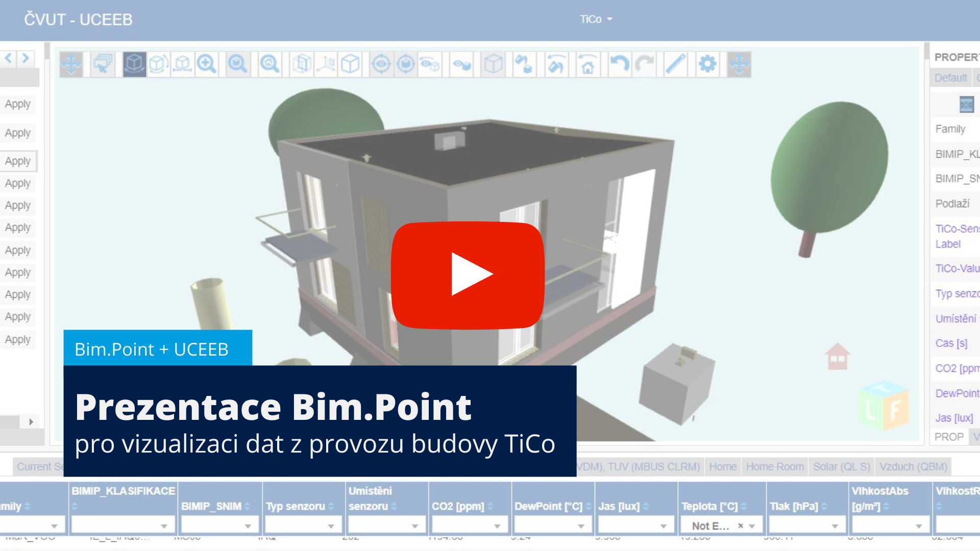Viewport: 980px width, 551px height.
Task: Switch to the Home tab
Action: [723, 467]
